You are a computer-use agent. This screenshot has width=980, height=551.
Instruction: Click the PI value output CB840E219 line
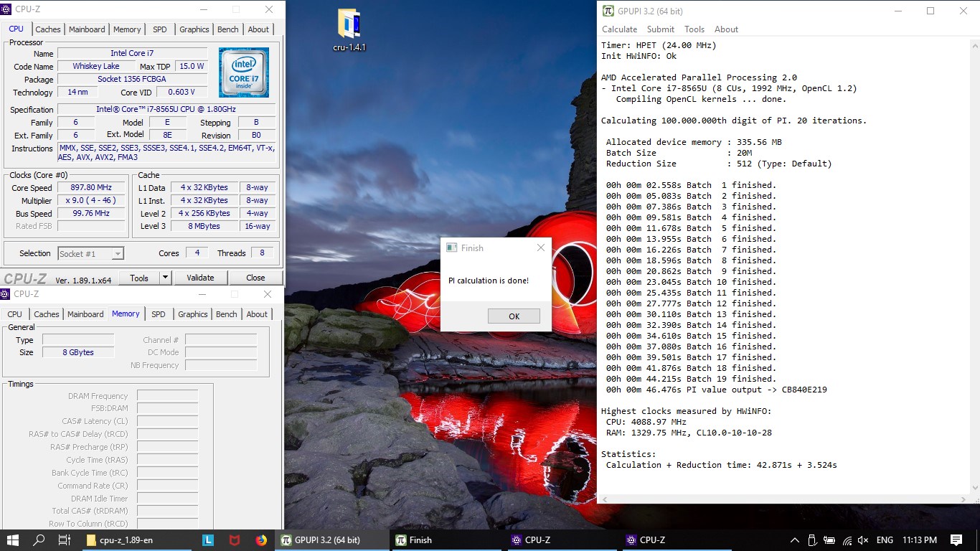pos(717,390)
